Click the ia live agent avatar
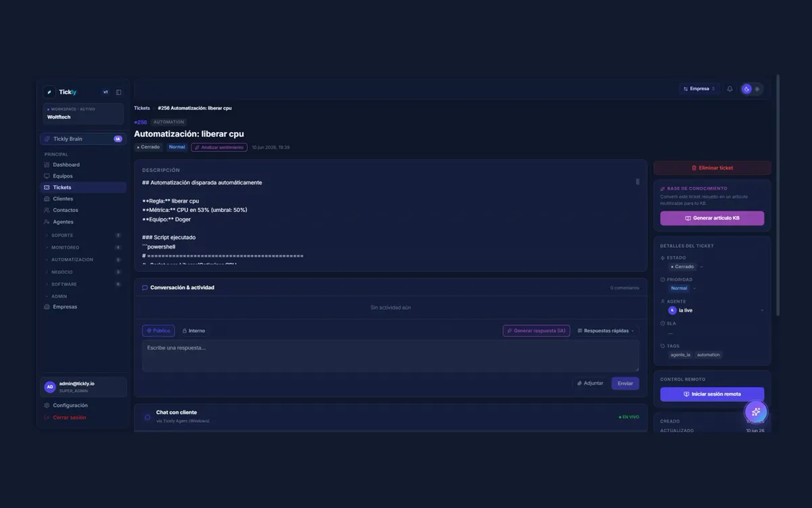Viewport: 812px width, 508px height. (x=672, y=310)
